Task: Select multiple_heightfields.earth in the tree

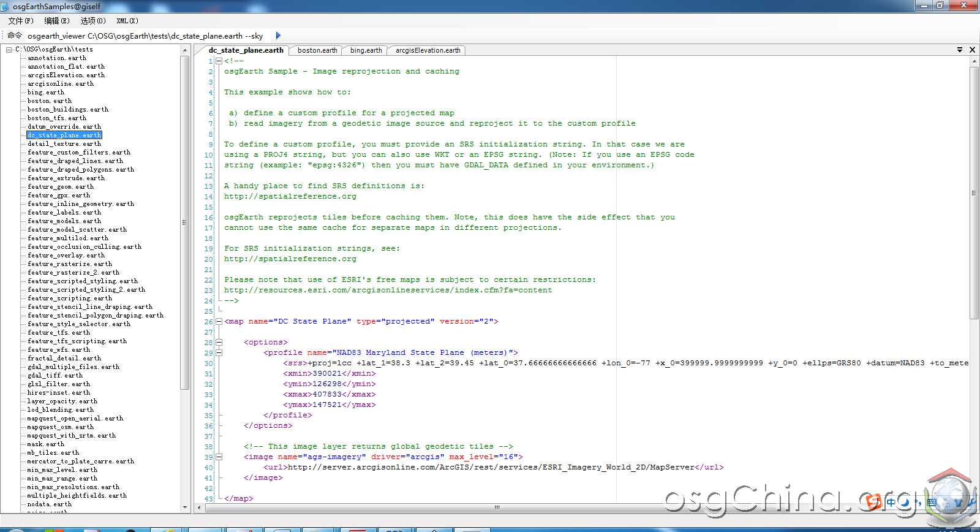Action: pos(77,495)
